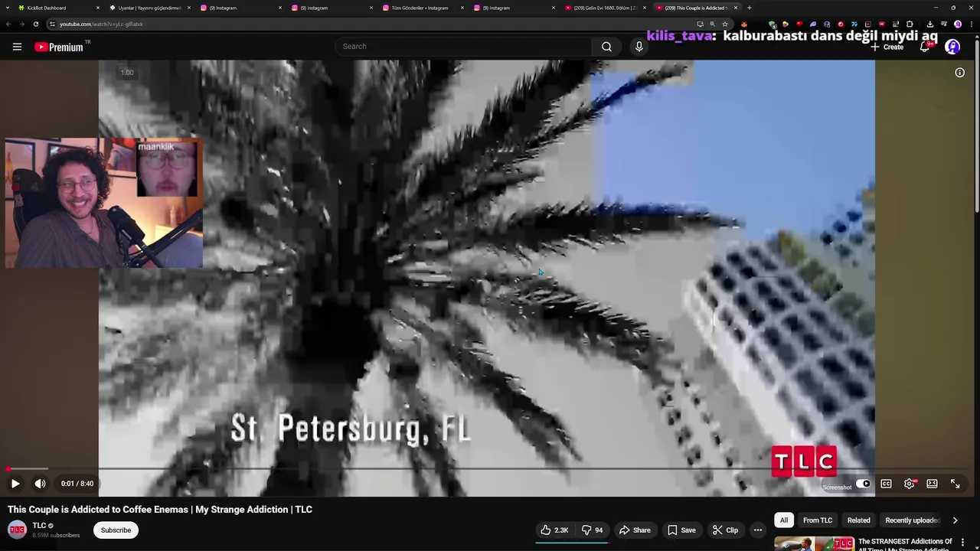Open a new browser tab

pos(749,8)
